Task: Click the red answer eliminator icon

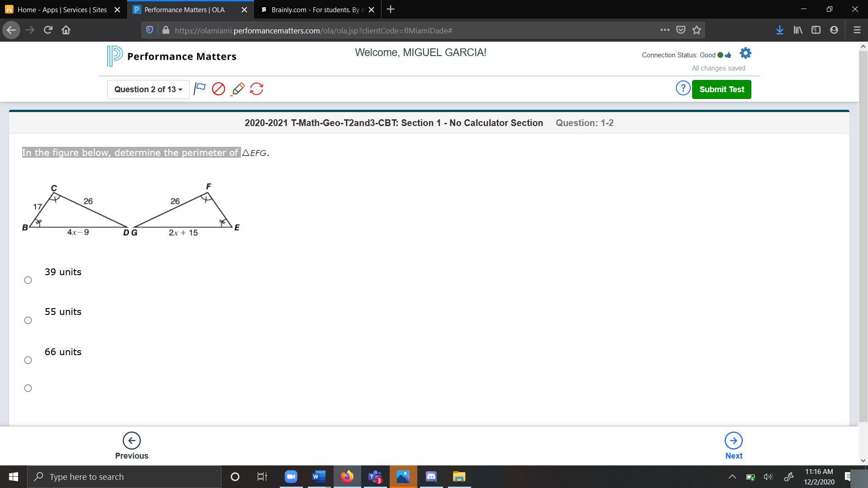Action: [x=218, y=89]
